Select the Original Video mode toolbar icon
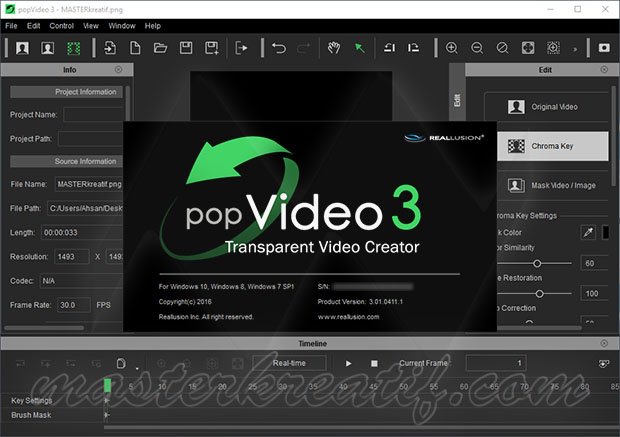The height and width of the screenshot is (437, 620). click(22, 48)
